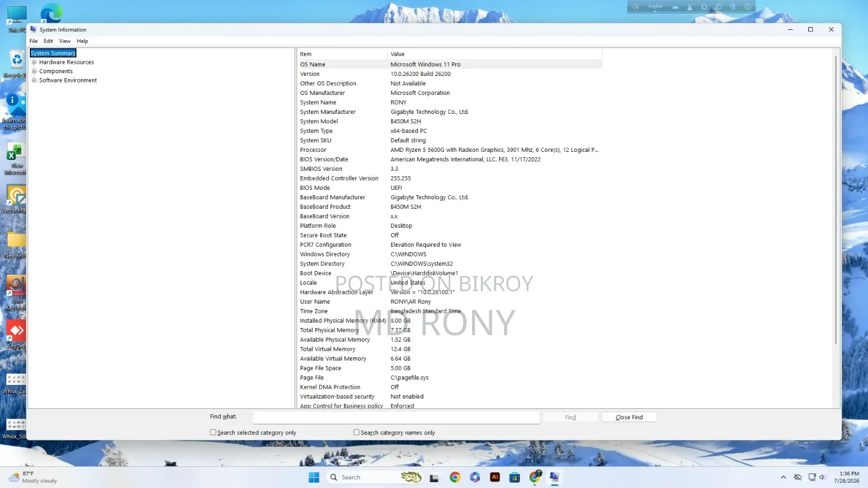Click the Avro toolbar settings gear icon

(704, 7)
